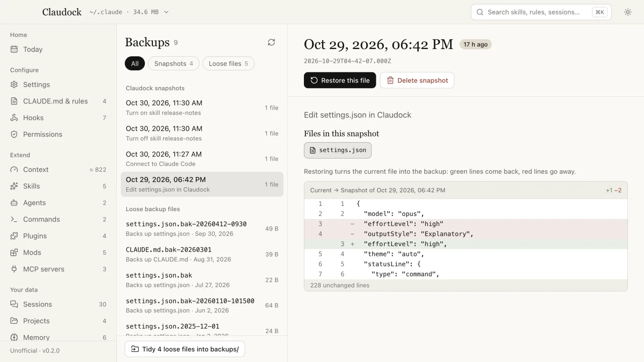The image size is (644, 362).
Task: Click the Projects folder icon
Action: point(14,321)
